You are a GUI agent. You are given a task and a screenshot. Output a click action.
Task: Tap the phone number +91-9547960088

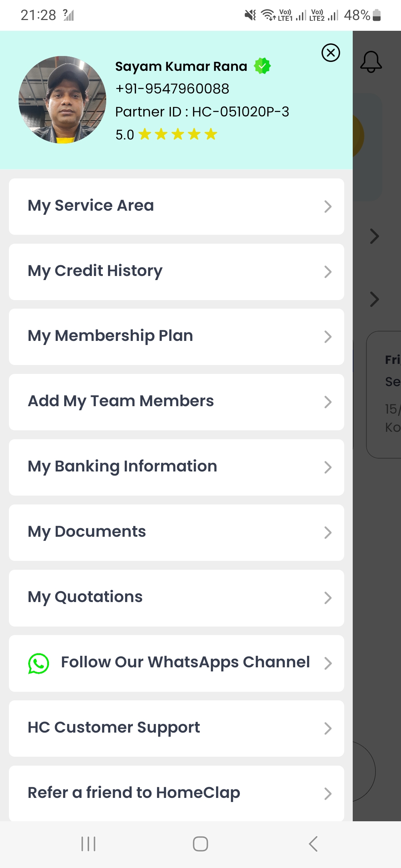click(172, 89)
